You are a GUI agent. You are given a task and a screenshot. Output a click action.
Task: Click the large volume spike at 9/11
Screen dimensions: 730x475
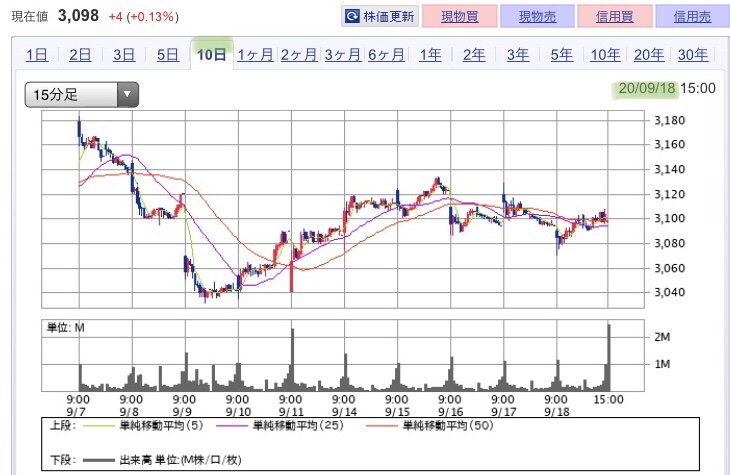(292, 359)
